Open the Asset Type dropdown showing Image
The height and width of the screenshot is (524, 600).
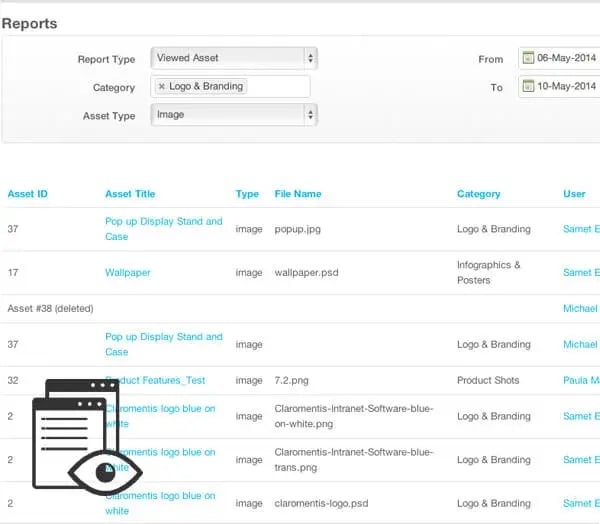tap(234, 114)
